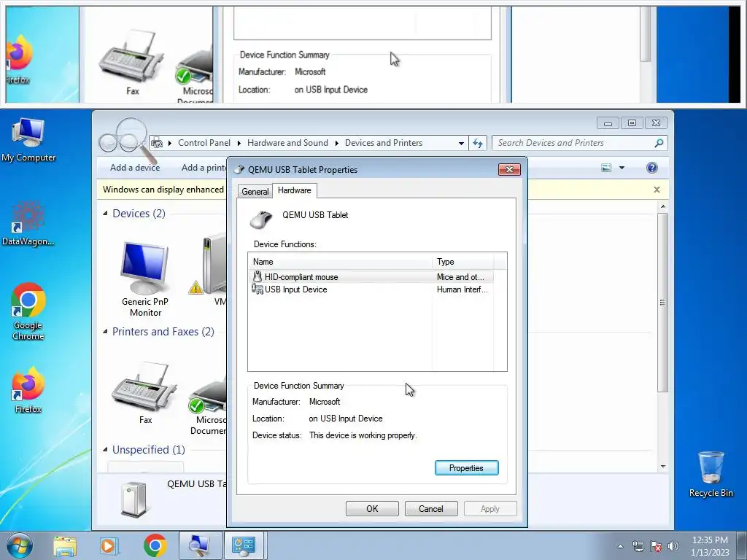Open Windows Media Player from taskbar
Screen dimensions: 747x560
109,546
